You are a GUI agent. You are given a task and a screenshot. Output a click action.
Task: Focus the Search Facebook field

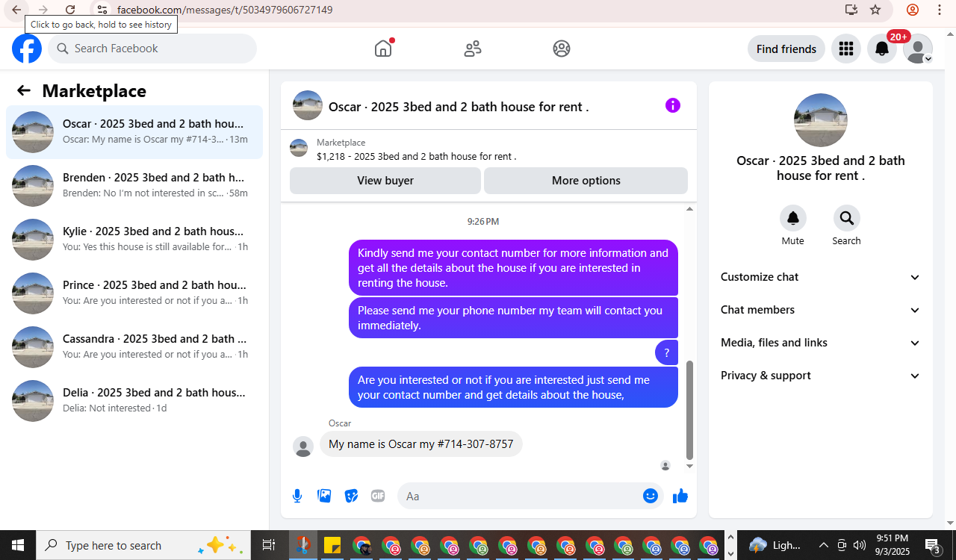[x=152, y=49]
